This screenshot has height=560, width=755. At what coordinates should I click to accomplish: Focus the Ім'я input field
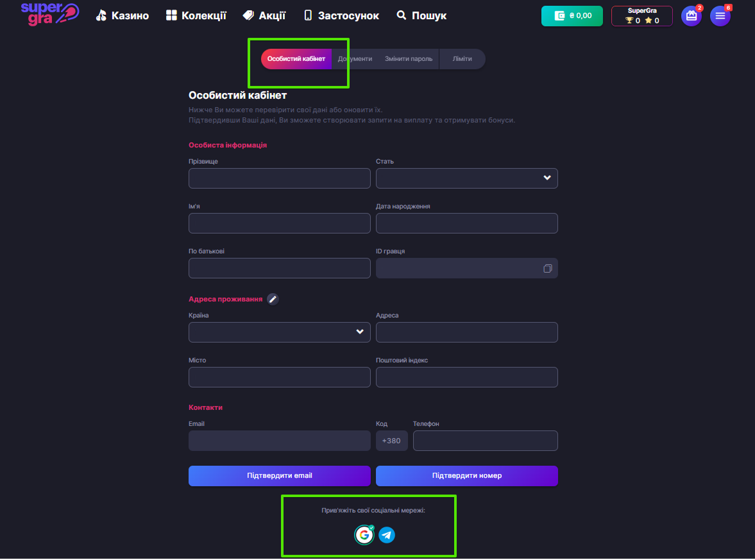click(279, 223)
